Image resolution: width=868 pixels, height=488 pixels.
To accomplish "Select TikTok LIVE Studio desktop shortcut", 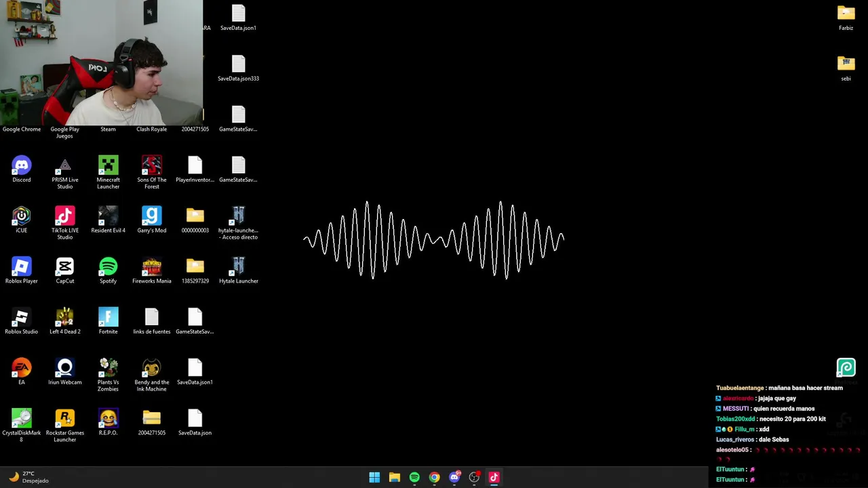I will [65, 224].
